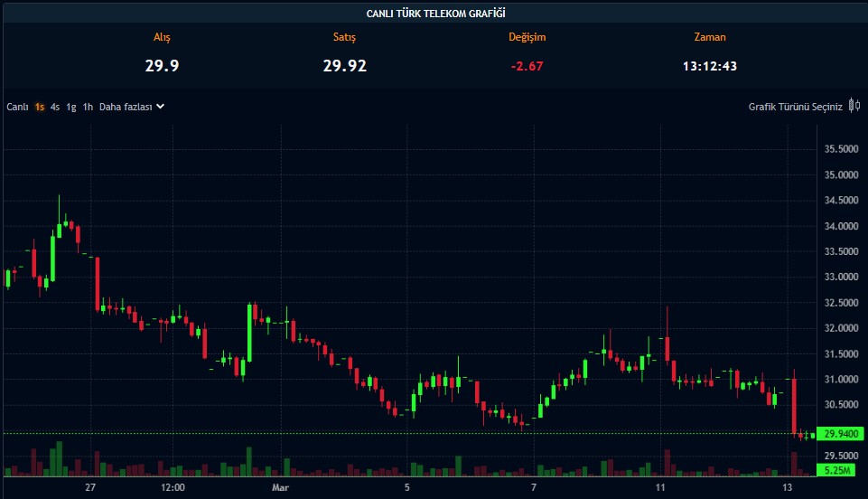Click the 27 date marker on time axis
This screenshot has width=868, height=499.
tap(90, 487)
